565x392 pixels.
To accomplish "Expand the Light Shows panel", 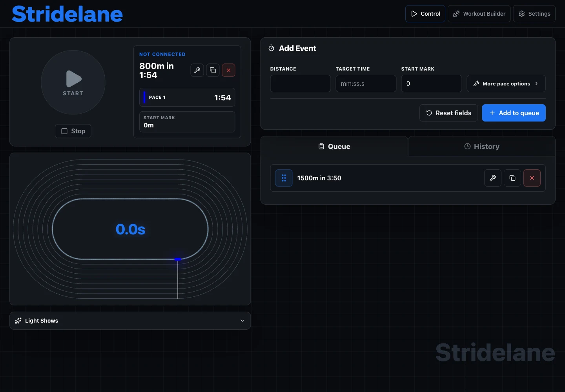I will pyautogui.click(x=130, y=321).
